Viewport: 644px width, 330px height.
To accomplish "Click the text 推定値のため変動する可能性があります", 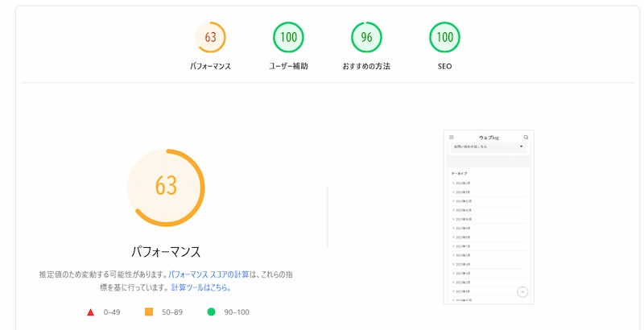I will point(103,274).
